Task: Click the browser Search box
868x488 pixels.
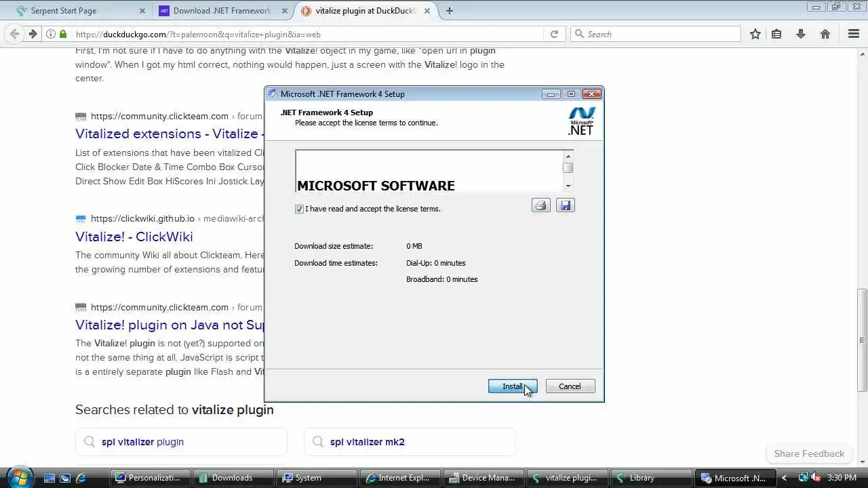Action: coord(655,34)
